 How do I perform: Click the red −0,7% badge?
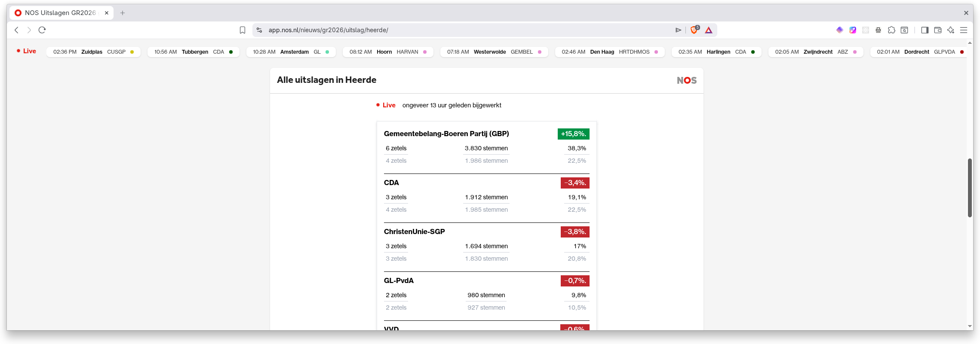tap(575, 281)
